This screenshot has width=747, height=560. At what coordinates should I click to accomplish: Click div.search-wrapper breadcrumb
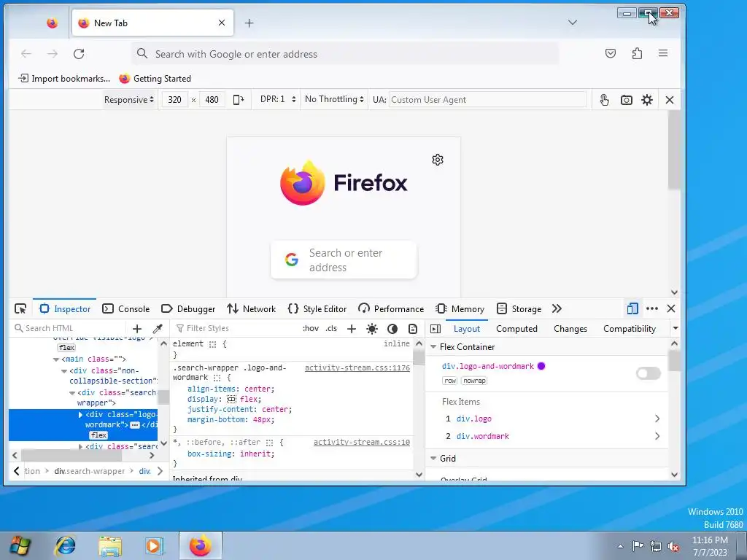(x=90, y=471)
